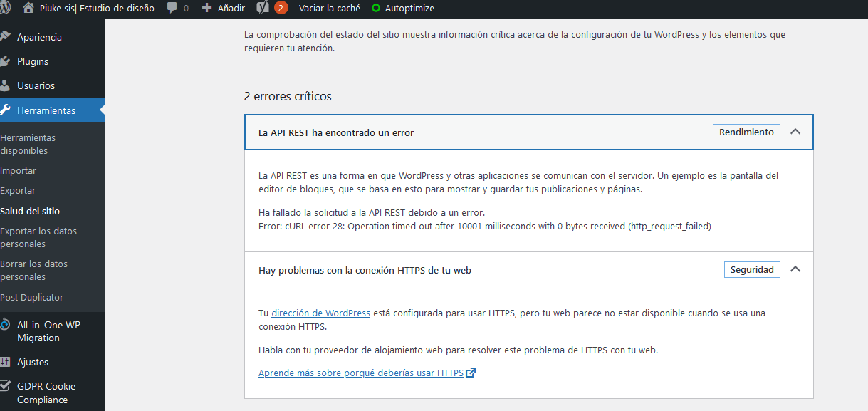Viewport: 868px width, 411px height.
Task: Click the Usuarios person icon
Action: (5, 85)
